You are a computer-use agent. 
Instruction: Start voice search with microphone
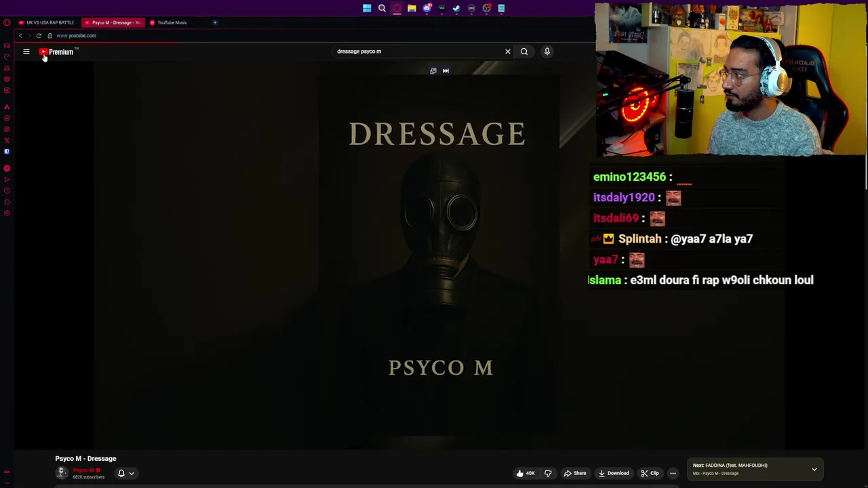(547, 52)
